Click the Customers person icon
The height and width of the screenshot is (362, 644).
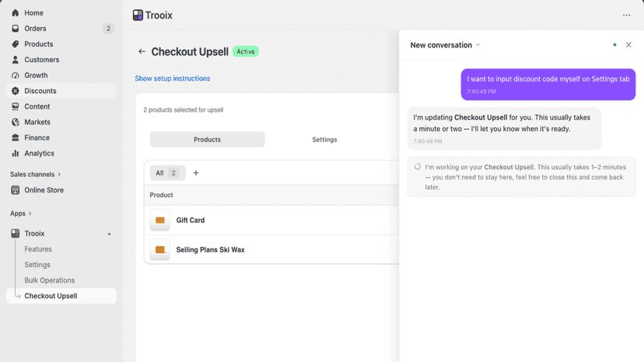pyautogui.click(x=16, y=60)
